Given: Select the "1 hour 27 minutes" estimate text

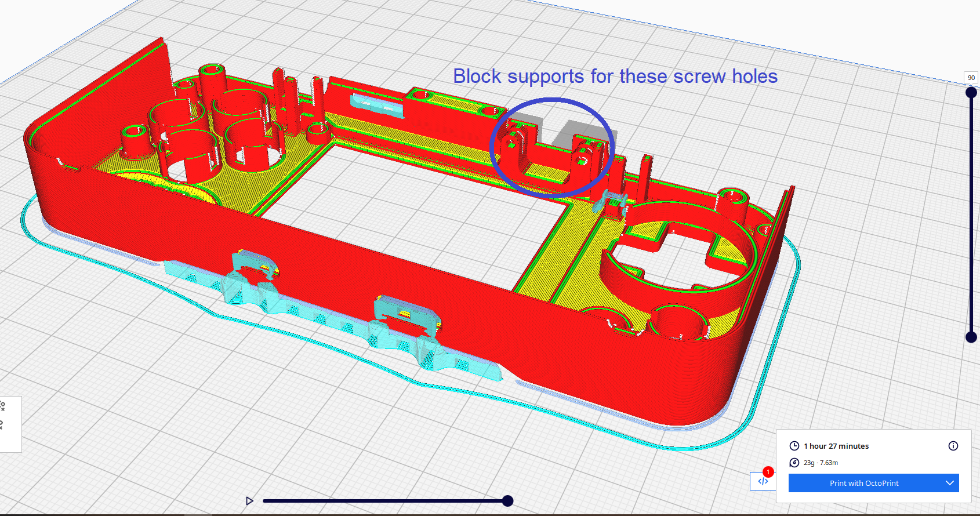Looking at the screenshot, I should click(836, 446).
